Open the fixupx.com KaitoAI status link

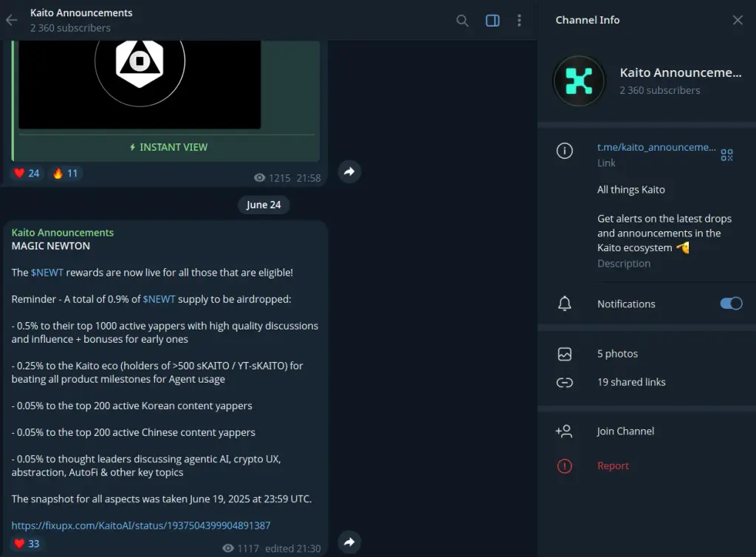(x=141, y=525)
